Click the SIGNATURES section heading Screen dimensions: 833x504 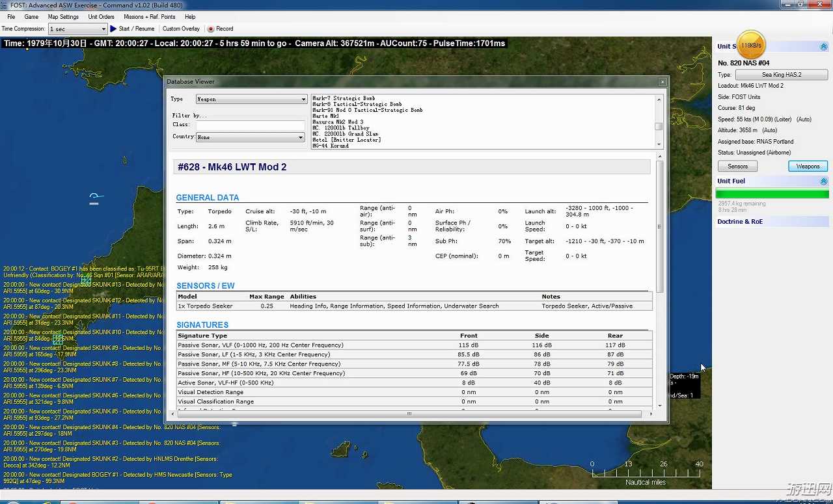202,325
